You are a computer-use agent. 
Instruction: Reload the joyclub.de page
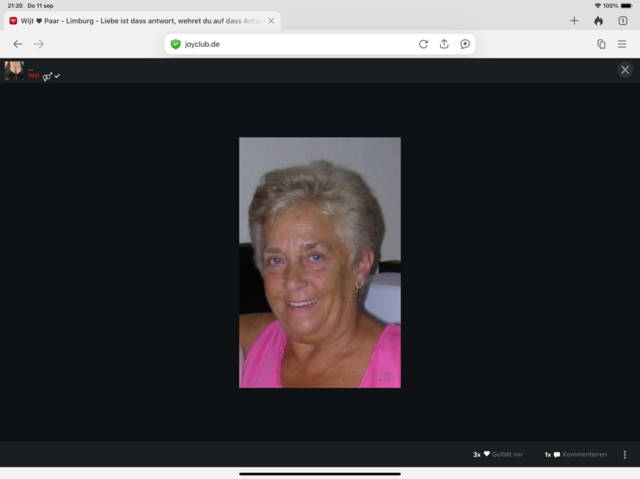coord(423,44)
